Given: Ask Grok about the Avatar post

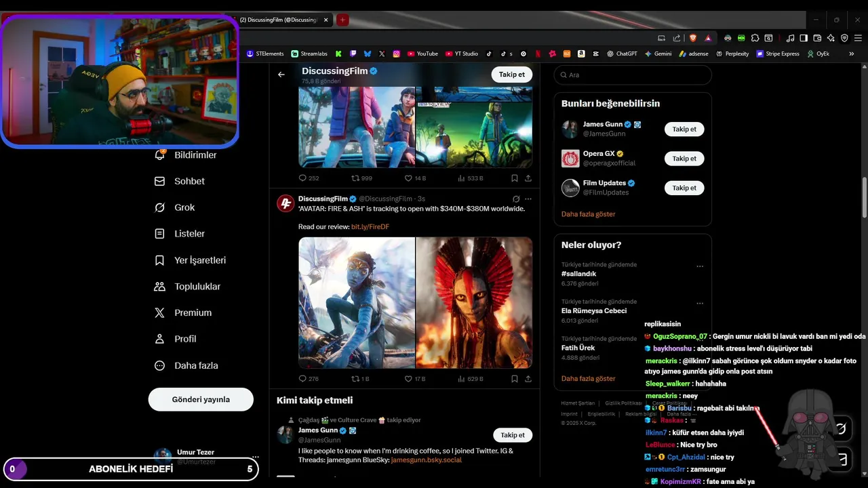Looking at the screenshot, I should [516, 199].
